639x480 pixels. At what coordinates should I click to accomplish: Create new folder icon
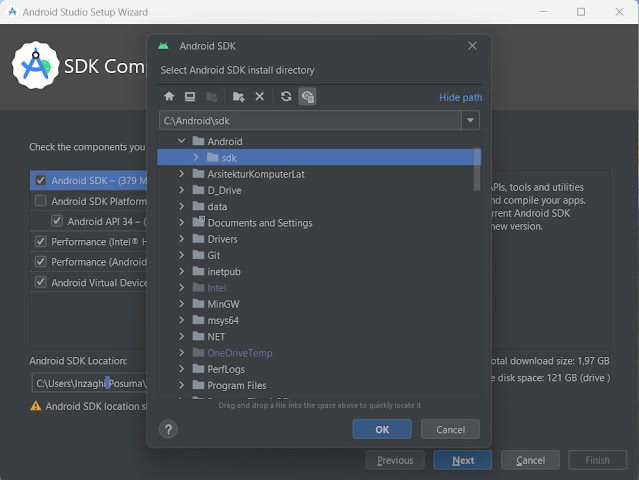238,97
